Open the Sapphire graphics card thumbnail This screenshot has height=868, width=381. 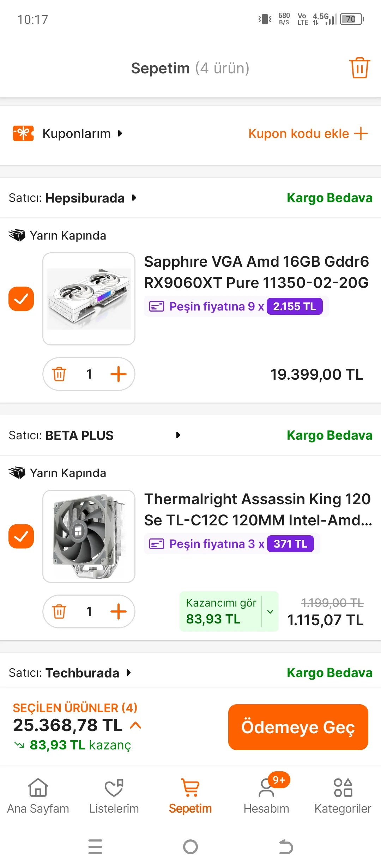point(89,299)
